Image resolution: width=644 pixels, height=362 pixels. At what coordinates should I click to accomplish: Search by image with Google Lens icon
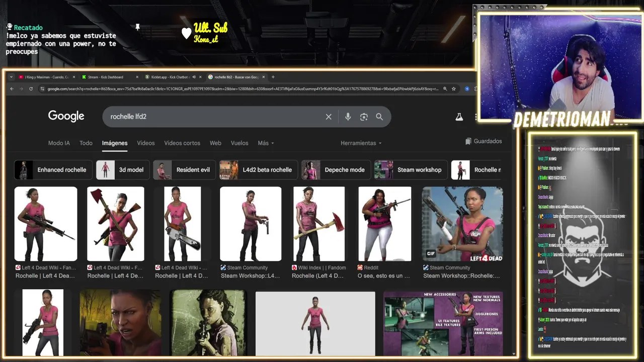click(364, 117)
